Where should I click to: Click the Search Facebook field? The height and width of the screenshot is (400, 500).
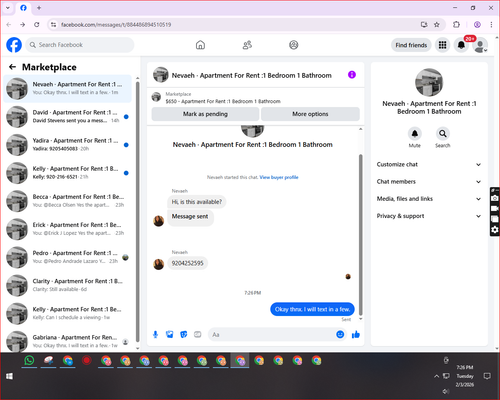coord(80,45)
